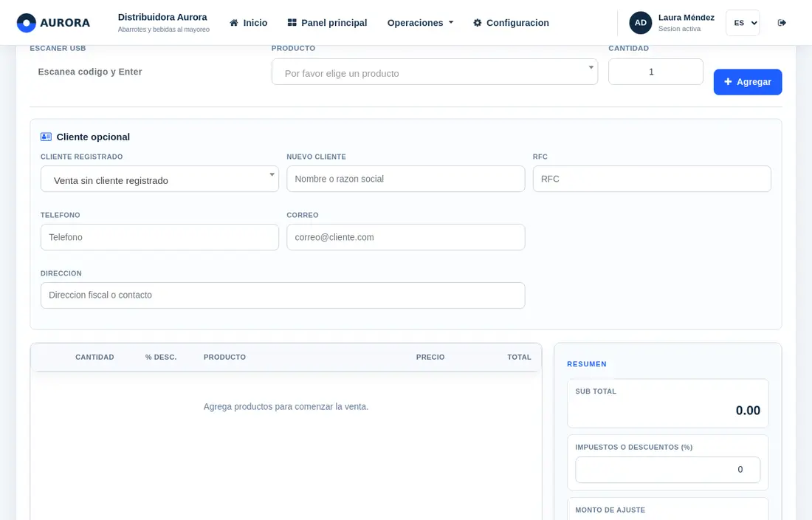Click the home icon beside Inicio

tap(234, 23)
